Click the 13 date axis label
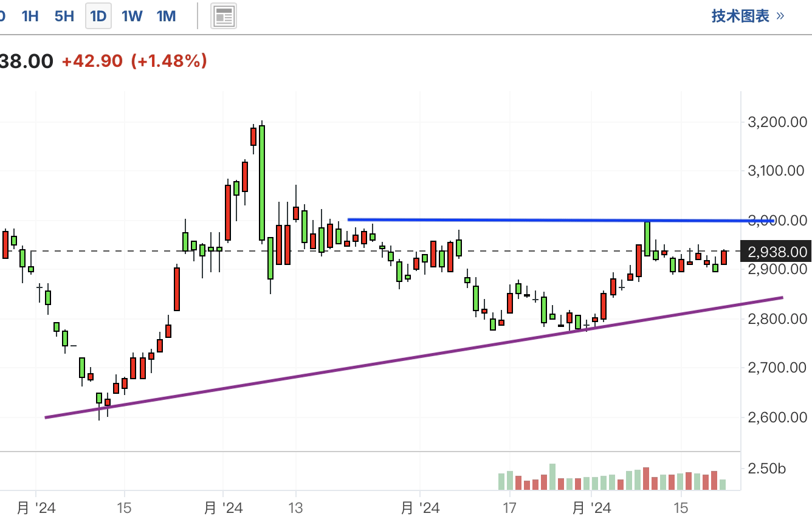 coord(295,507)
